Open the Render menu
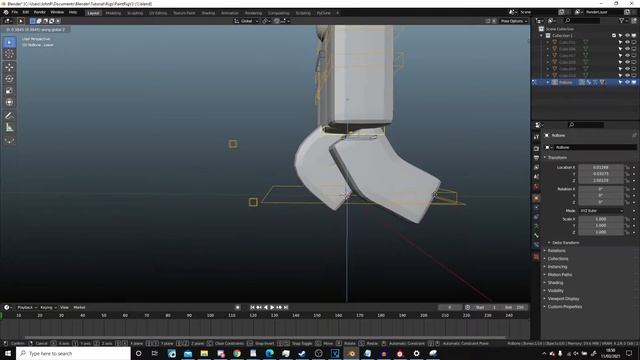Screen dimensions: 640x360 pyautogui.click(x=40, y=12)
